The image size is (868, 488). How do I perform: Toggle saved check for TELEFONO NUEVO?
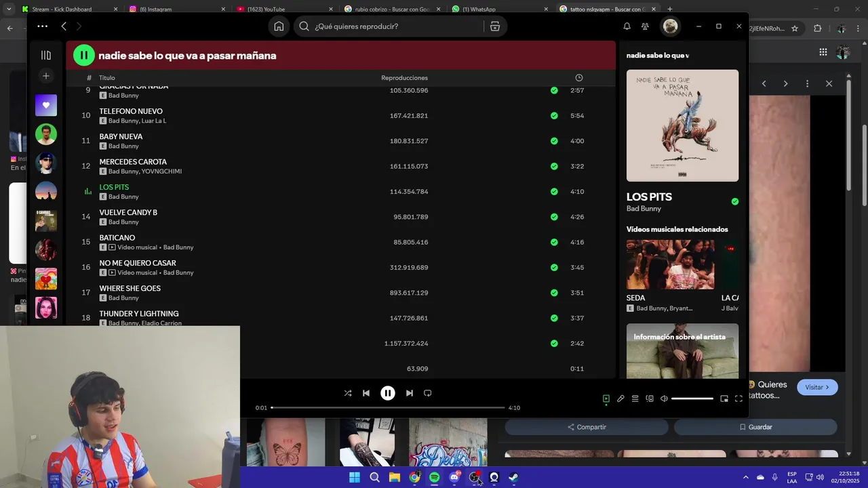click(554, 116)
